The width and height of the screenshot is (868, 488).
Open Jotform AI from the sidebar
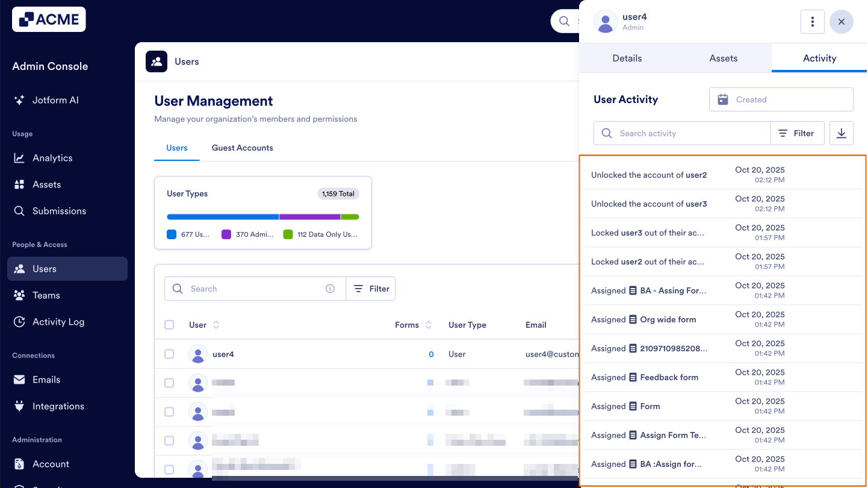(55, 100)
